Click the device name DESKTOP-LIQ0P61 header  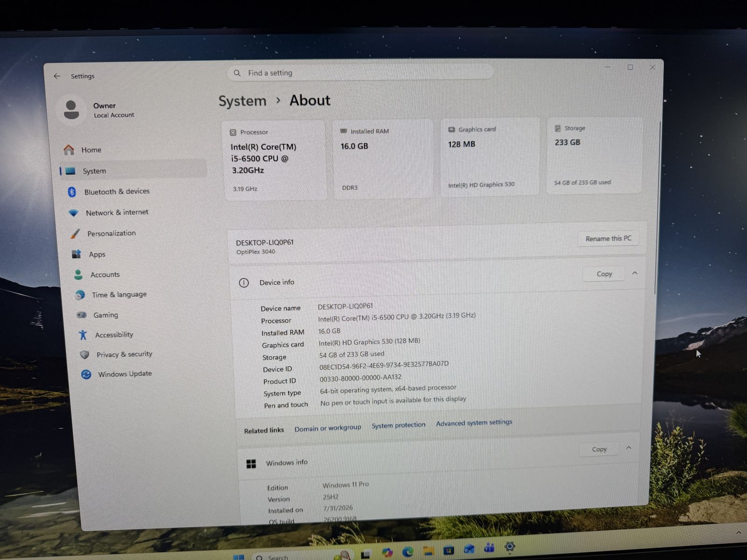click(265, 243)
